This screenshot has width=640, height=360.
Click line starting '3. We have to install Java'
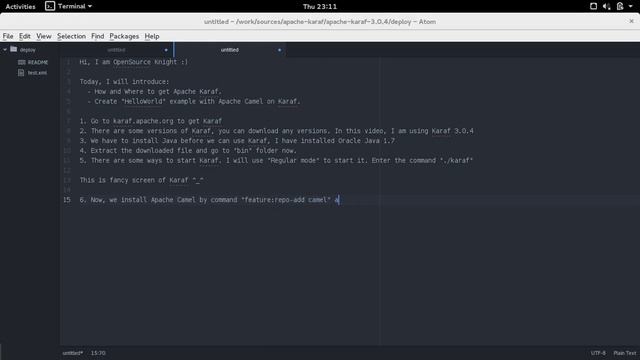(x=237, y=141)
